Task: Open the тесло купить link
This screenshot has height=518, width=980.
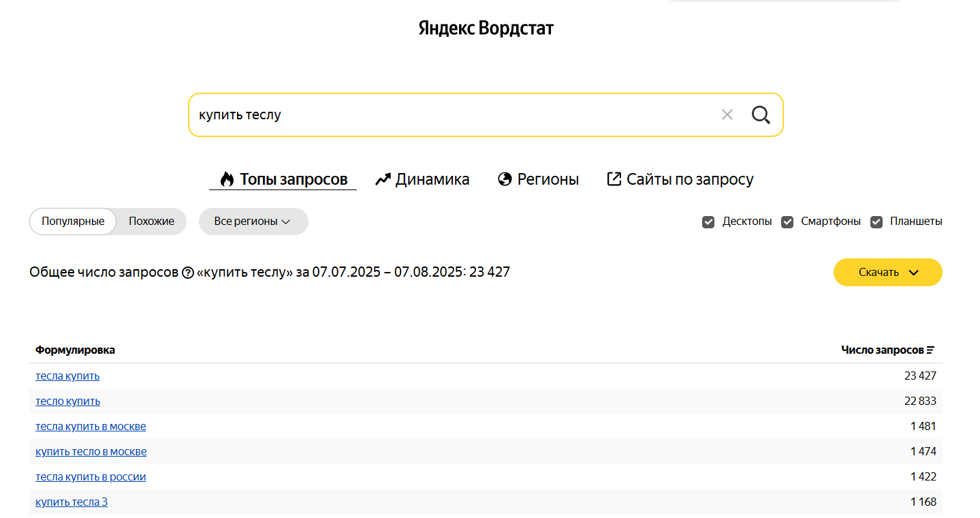Action: point(68,401)
